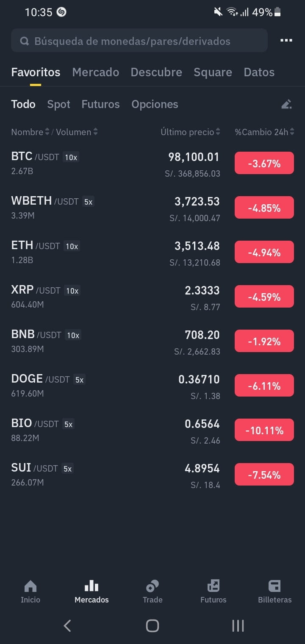Sort list by Nombre arrows

[47, 132]
